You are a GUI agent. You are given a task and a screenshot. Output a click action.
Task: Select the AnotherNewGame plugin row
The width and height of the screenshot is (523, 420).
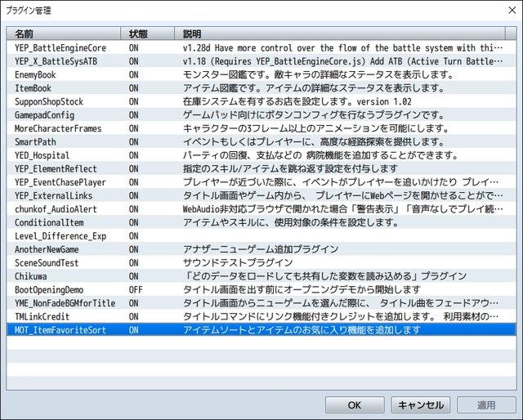coord(261,249)
